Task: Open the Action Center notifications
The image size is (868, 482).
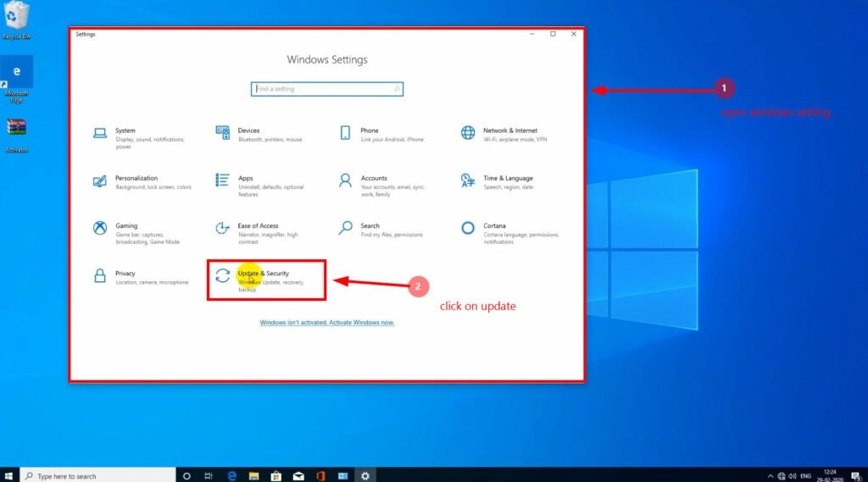Action: pos(856,476)
